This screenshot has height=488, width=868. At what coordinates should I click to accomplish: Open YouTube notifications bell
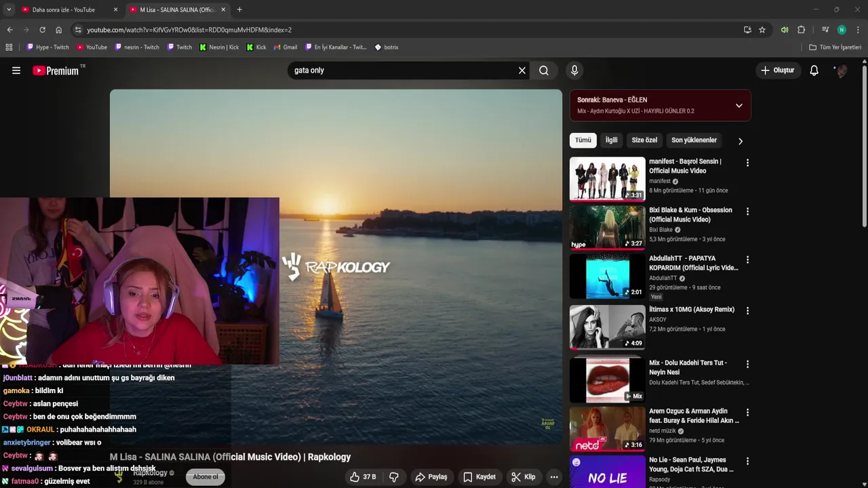814,70
